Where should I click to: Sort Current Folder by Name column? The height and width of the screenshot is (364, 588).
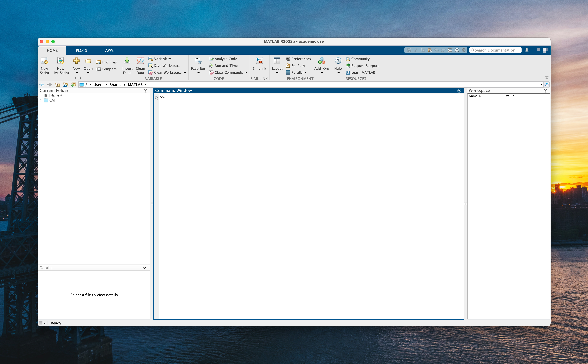point(55,95)
